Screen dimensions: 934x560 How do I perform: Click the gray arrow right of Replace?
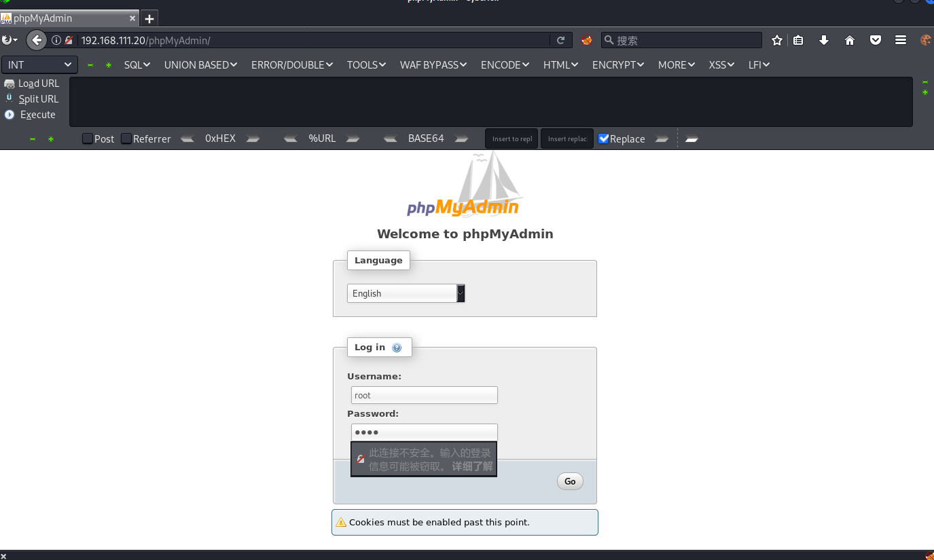pyautogui.click(x=662, y=138)
